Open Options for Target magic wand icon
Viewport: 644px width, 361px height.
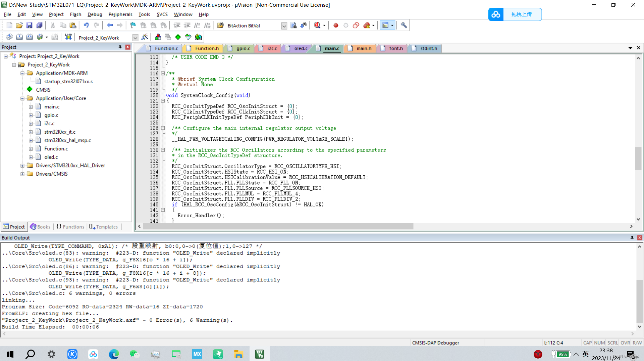click(145, 37)
